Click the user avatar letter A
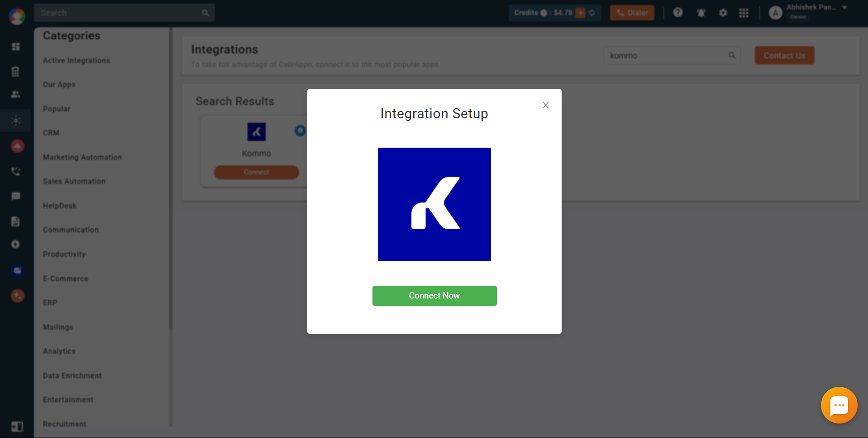 pos(776,13)
